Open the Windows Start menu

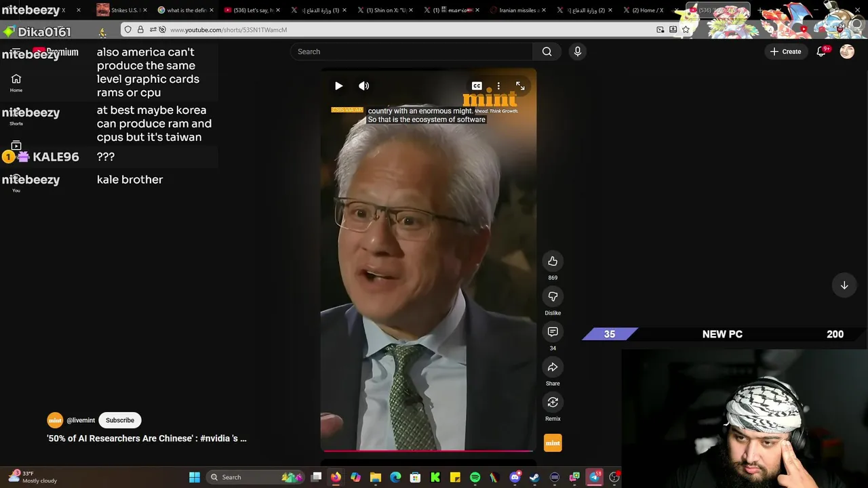coord(195,477)
